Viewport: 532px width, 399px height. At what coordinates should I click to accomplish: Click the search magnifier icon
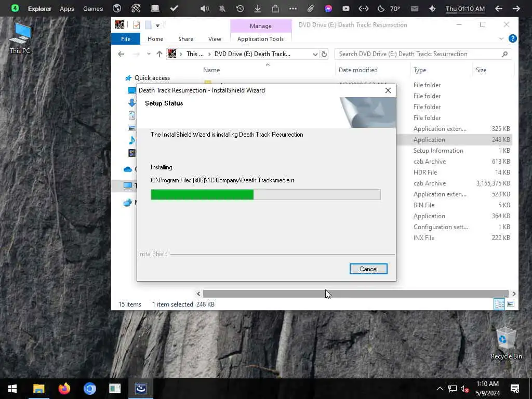[505, 54]
